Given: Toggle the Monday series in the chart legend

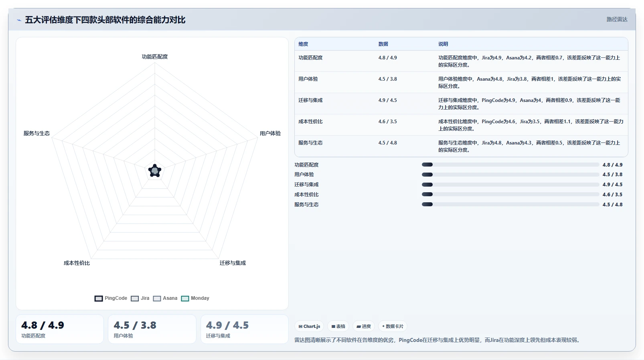Looking at the screenshot, I should point(195,298).
